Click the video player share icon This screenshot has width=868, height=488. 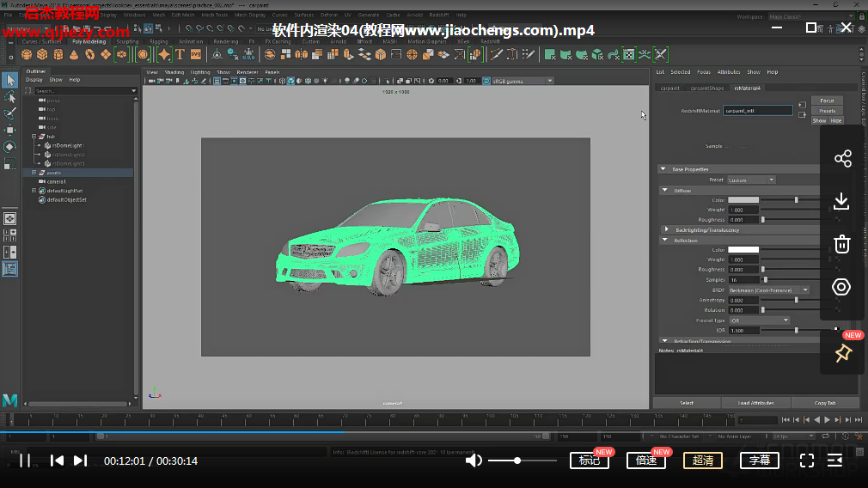tap(842, 158)
